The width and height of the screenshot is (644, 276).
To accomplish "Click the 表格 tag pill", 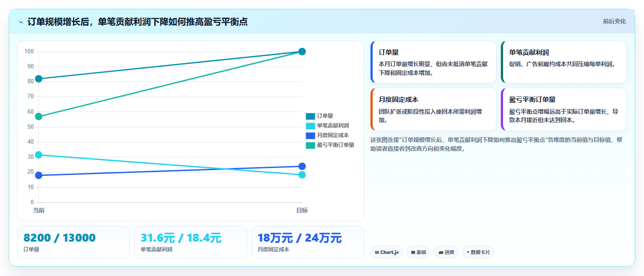I will click(x=418, y=252).
